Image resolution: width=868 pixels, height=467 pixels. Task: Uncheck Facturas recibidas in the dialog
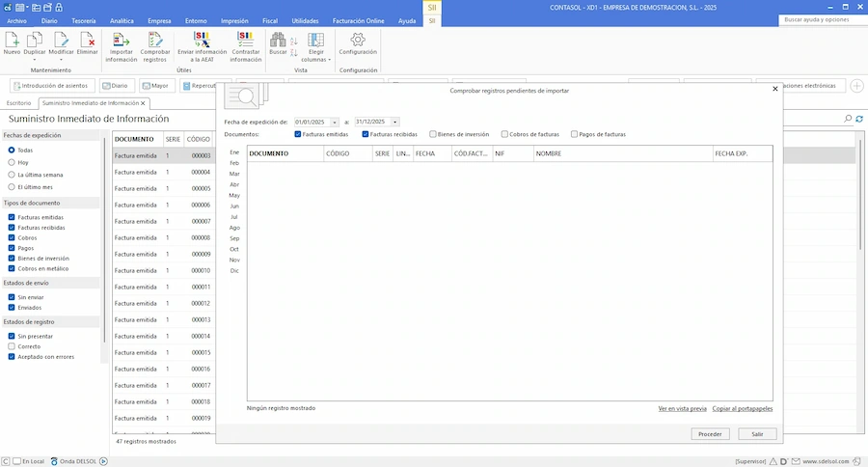click(366, 134)
